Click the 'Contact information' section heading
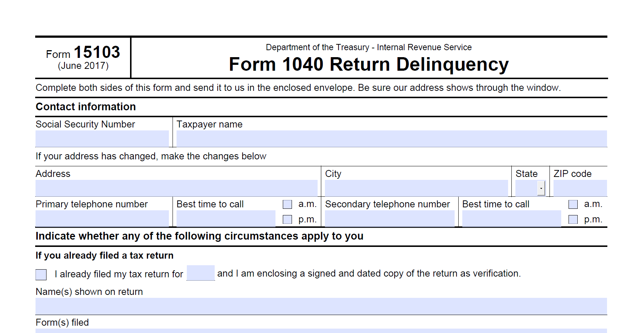Viewport: 644px width, 333px height. [x=86, y=107]
